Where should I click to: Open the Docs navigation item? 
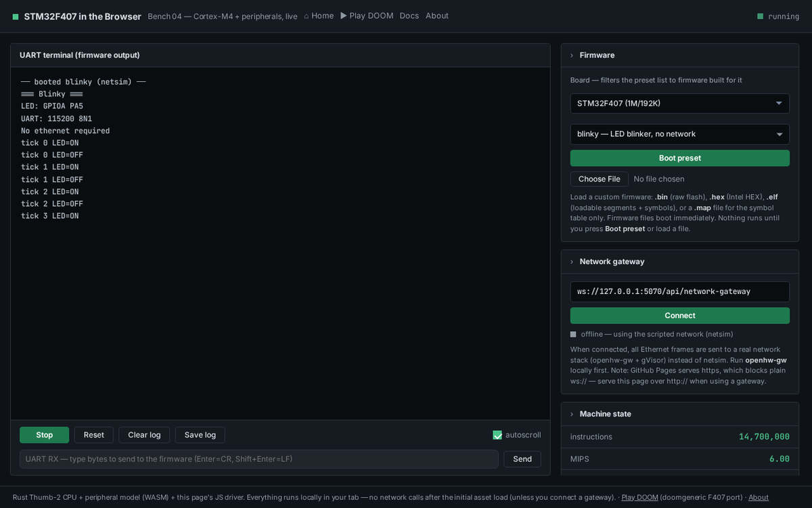point(409,16)
